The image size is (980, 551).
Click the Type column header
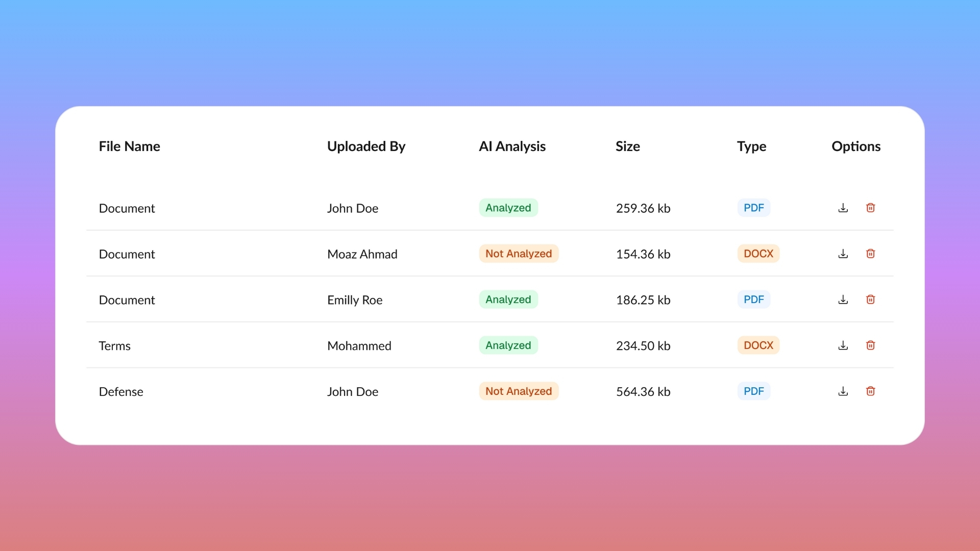click(x=751, y=146)
